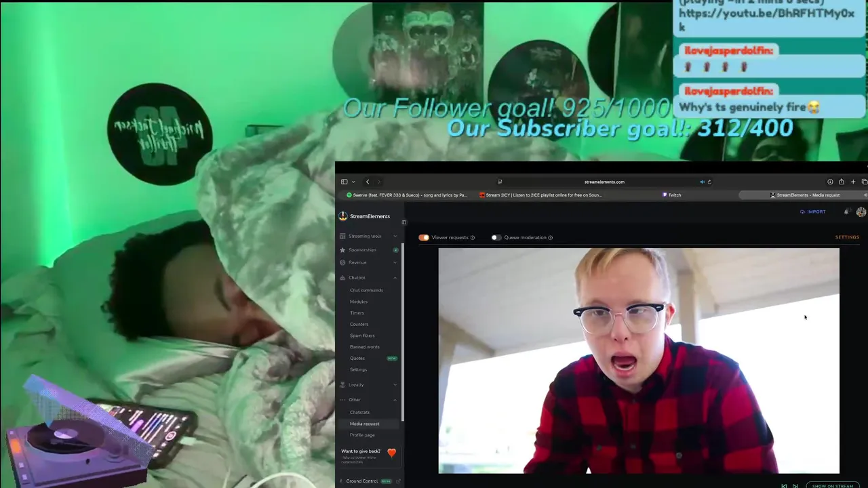Skip to previous media track
Screen dimensions: 868x488
(x=784, y=485)
